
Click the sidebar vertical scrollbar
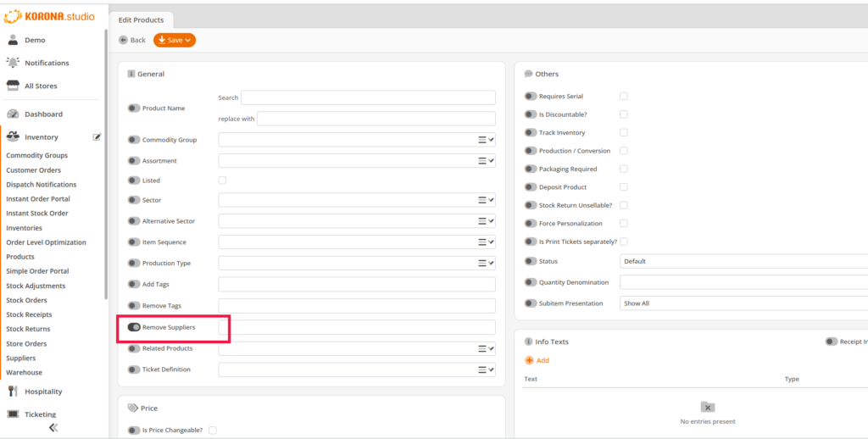(106, 164)
